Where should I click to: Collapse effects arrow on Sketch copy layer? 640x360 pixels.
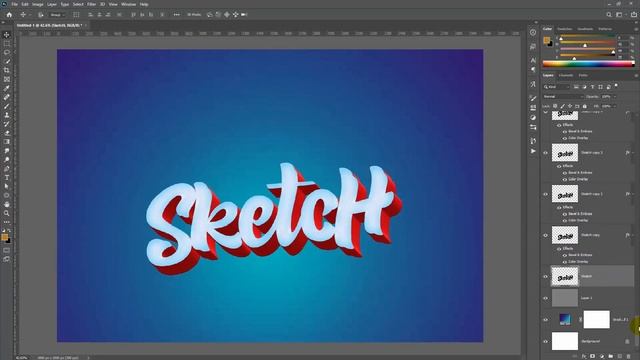pyautogui.click(x=633, y=235)
